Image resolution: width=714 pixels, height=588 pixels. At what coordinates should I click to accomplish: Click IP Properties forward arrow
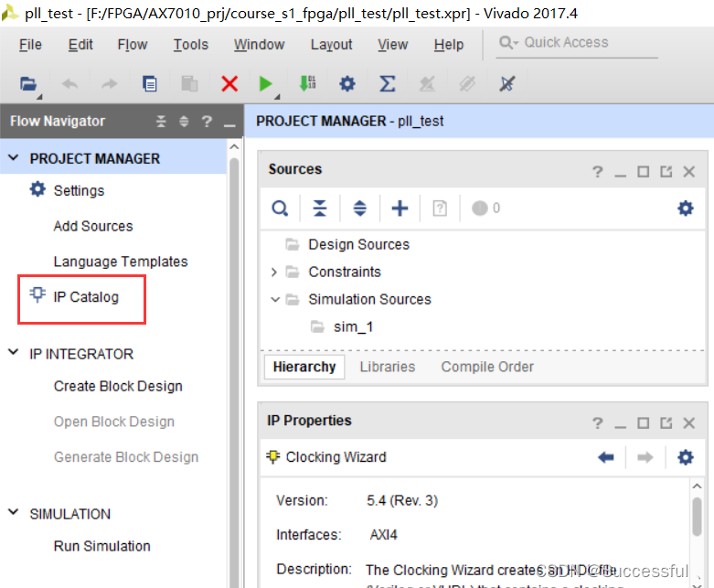click(645, 457)
